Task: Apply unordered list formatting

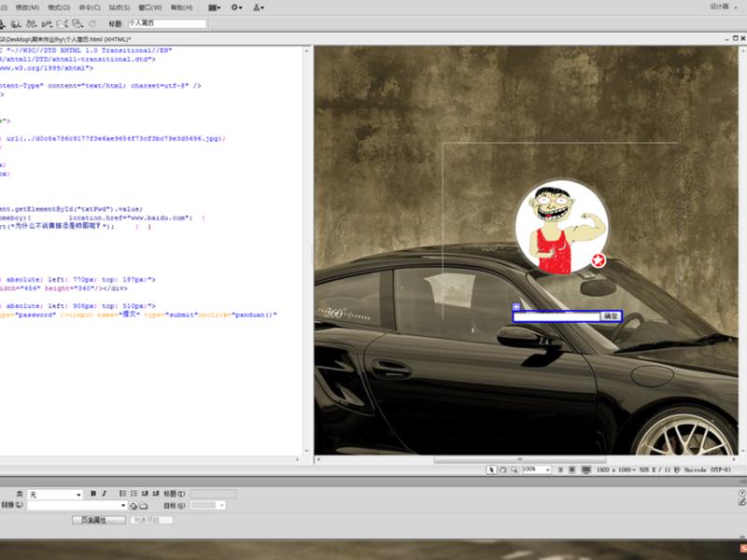Action: (123, 494)
